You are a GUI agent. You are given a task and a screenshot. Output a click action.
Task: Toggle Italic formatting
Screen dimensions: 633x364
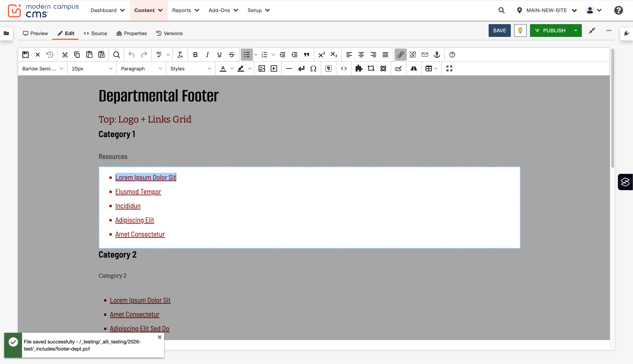coord(207,54)
